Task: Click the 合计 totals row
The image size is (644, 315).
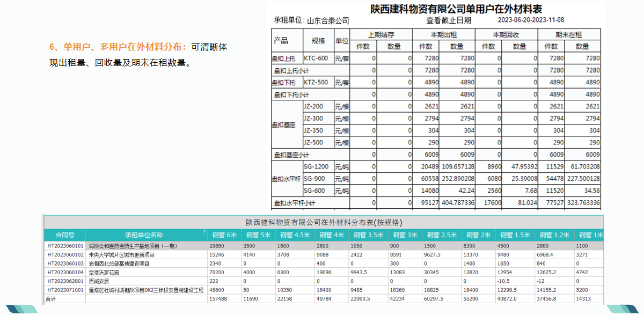Action: [50, 299]
